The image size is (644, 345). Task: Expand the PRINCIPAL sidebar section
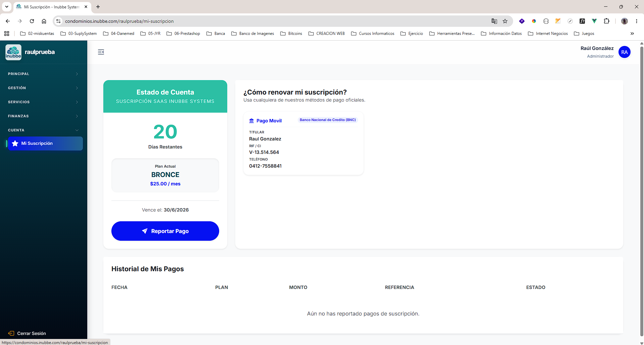44,74
